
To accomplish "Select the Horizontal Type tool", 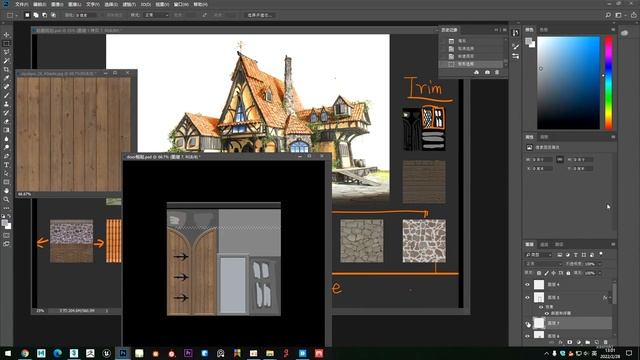I will click(7, 164).
